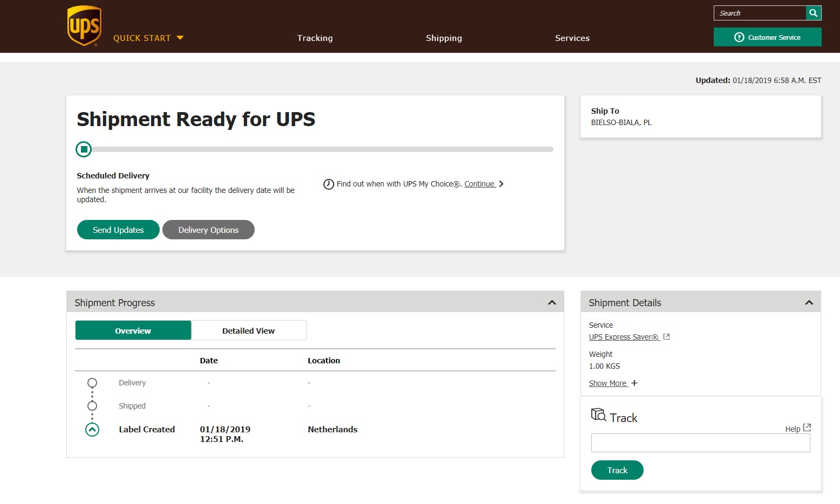
Task: Click the Shipped row label
Action: pos(132,406)
